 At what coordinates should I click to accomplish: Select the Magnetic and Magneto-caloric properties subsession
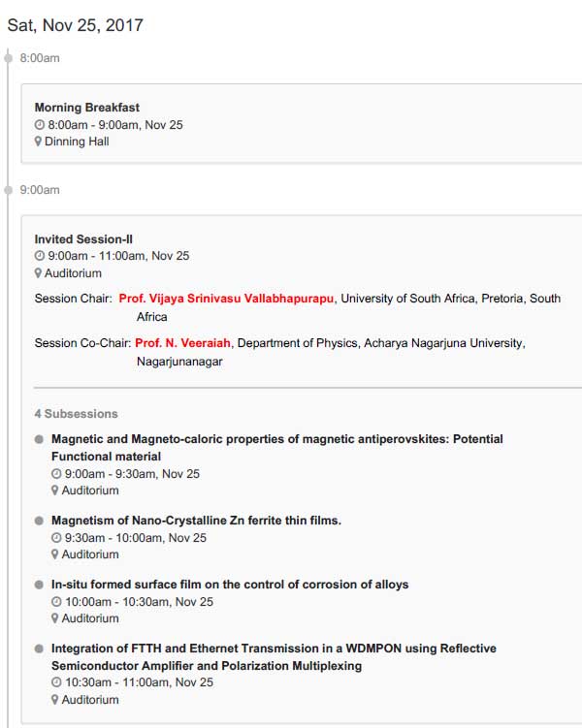277,448
